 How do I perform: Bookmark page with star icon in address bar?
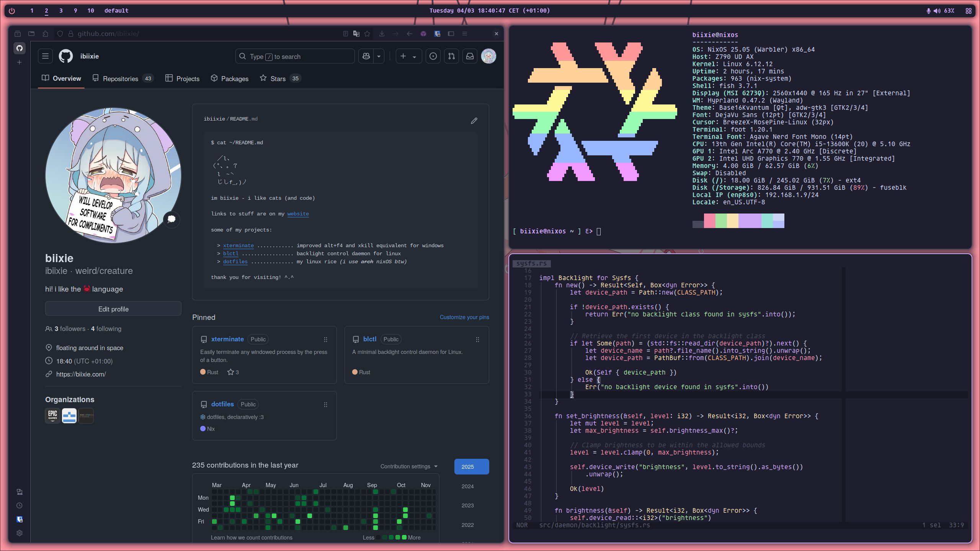click(367, 34)
